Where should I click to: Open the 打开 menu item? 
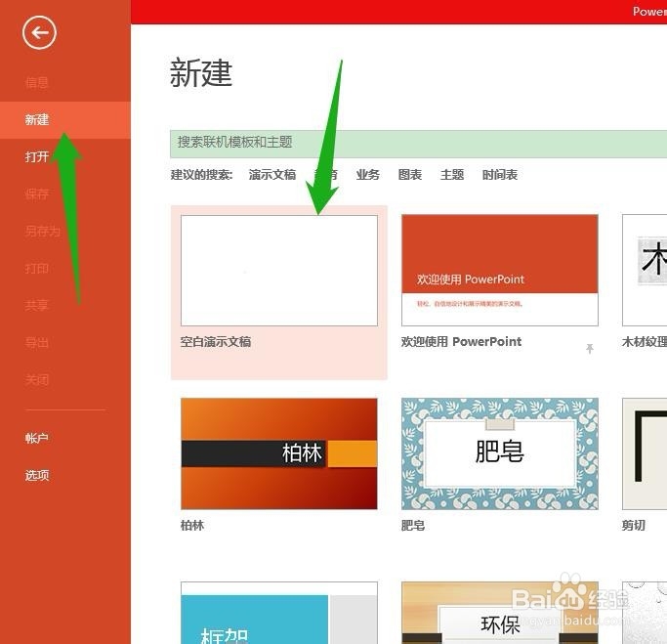36,156
